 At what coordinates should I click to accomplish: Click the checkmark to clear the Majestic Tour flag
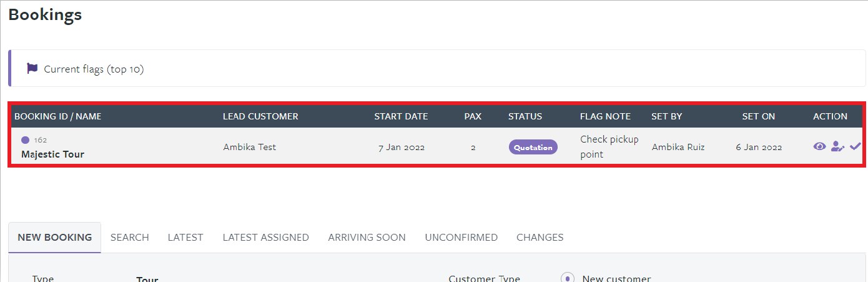[856, 146]
